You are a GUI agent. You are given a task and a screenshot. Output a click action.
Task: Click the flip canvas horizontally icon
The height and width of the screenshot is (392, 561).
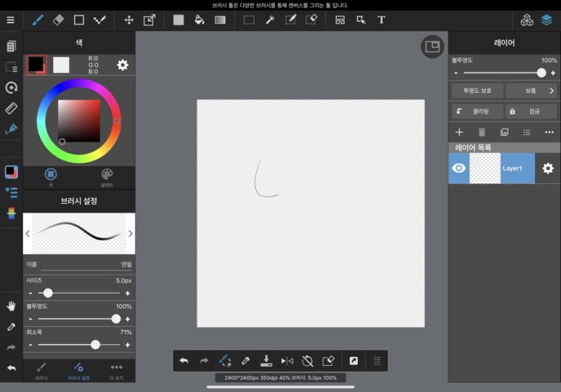click(x=287, y=361)
